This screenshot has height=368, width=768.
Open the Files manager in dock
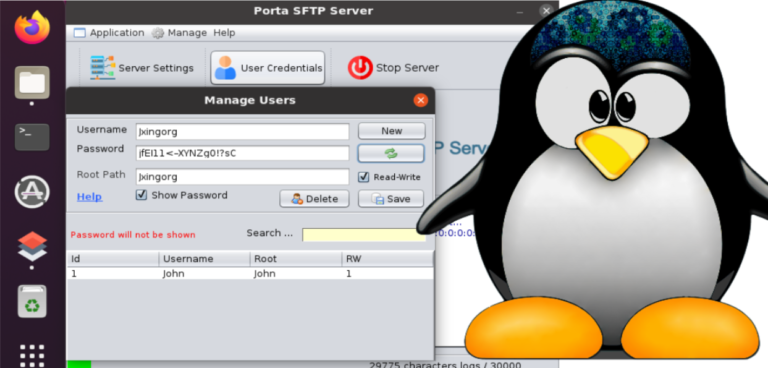tap(32, 82)
